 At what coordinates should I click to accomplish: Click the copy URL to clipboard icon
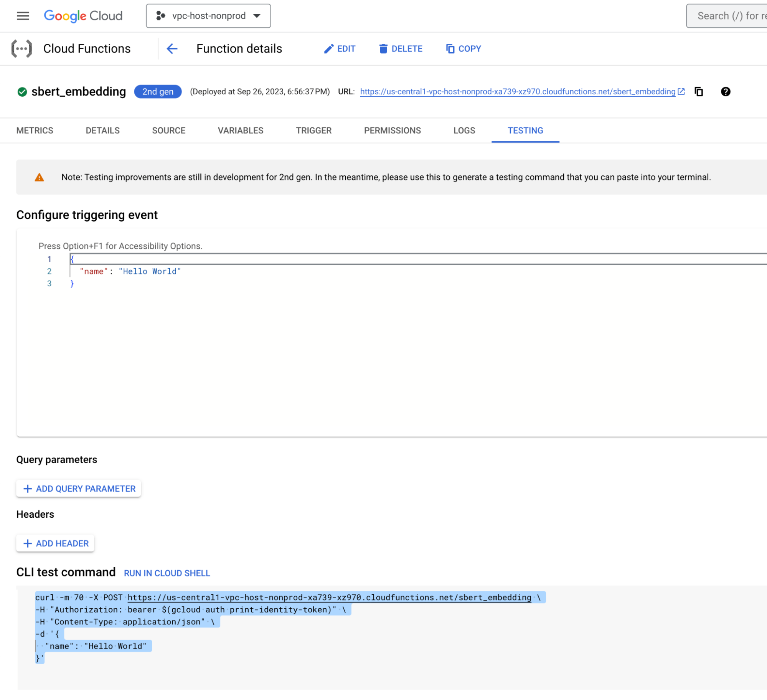699,92
